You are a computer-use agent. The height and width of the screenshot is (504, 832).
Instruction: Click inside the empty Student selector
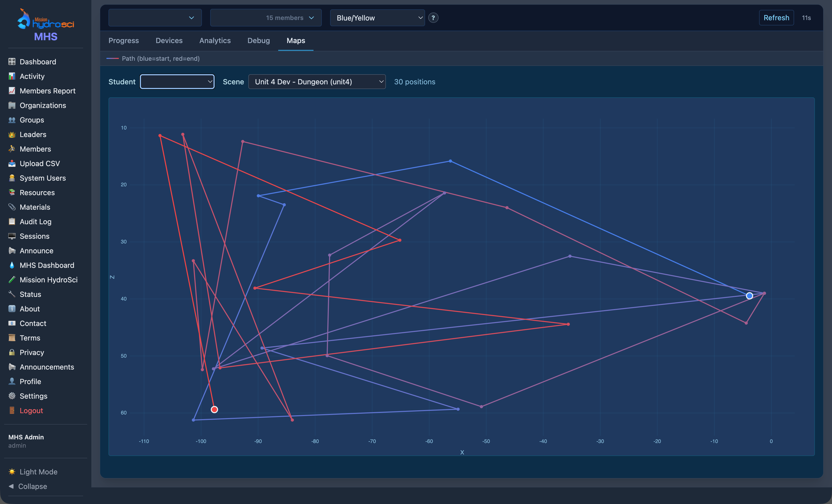point(177,81)
